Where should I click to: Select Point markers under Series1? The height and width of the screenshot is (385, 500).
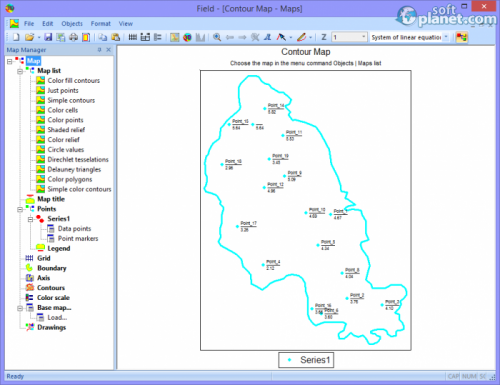(x=78, y=239)
